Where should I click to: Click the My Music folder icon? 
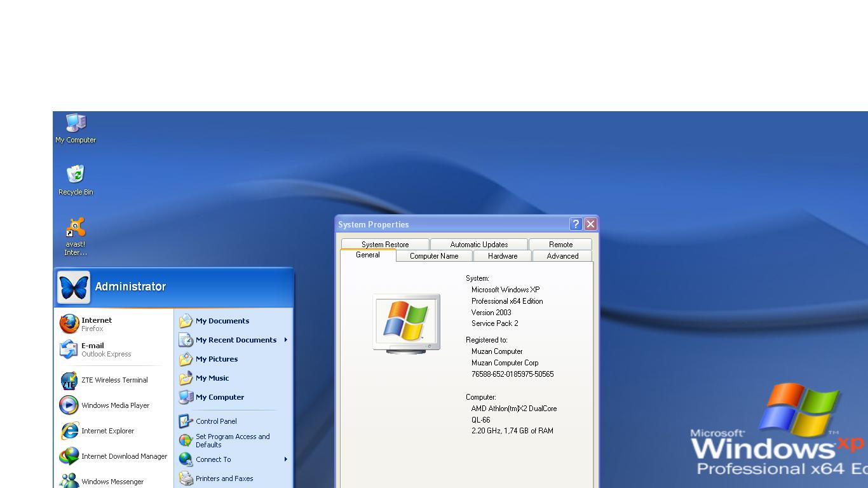pos(186,378)
